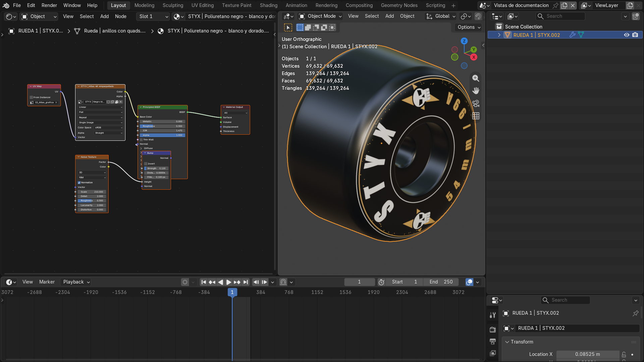
Task: Open viewport Options dropdown
Action: [x=469, y=27]
